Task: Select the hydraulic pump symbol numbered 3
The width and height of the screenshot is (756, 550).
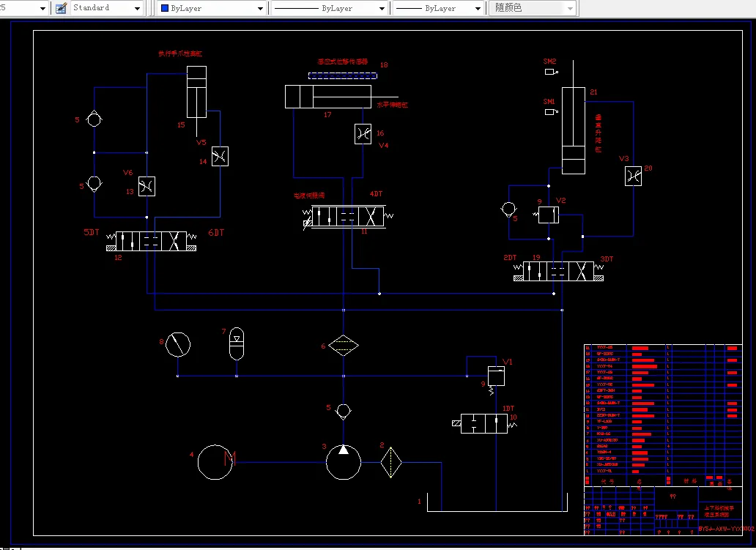Action: click(x=344, y=462)
